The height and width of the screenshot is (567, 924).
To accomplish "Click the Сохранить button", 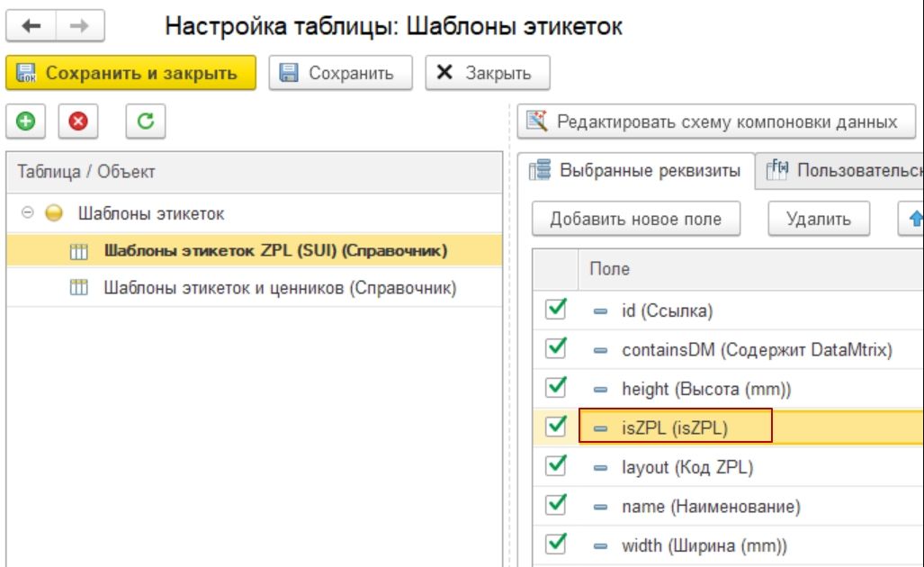I will [x=340, y=73].
